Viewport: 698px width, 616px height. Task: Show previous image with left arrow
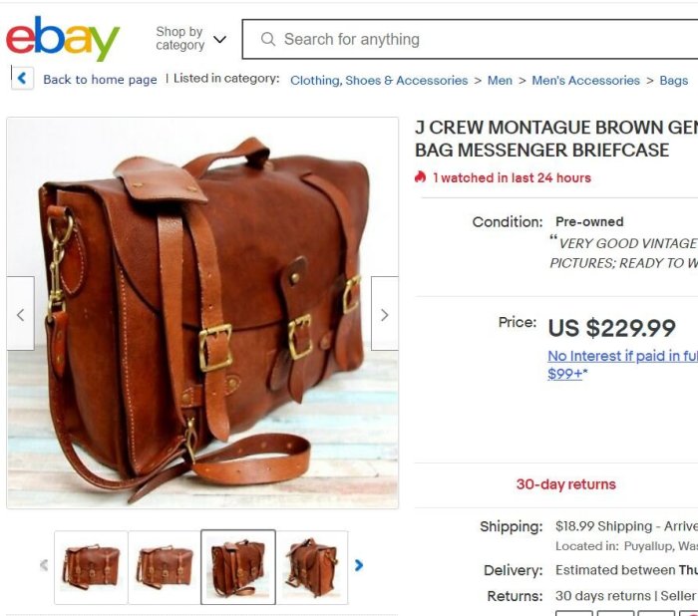click(21, 314)
